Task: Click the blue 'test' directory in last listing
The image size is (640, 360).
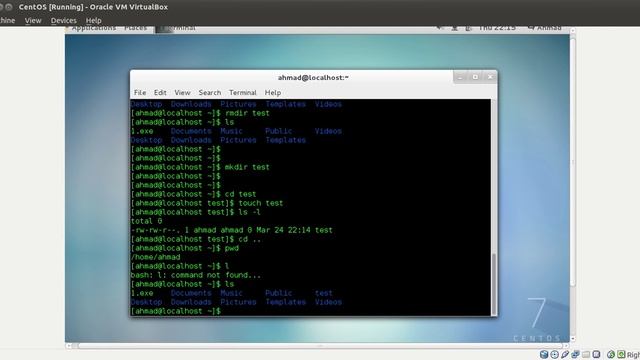Action: 324,293
